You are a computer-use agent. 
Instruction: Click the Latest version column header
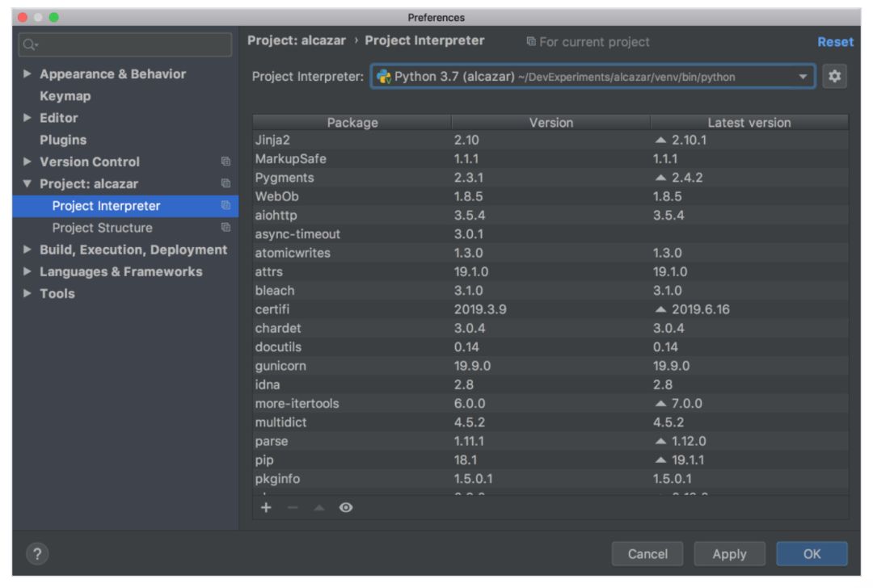[x=749, y=123]
